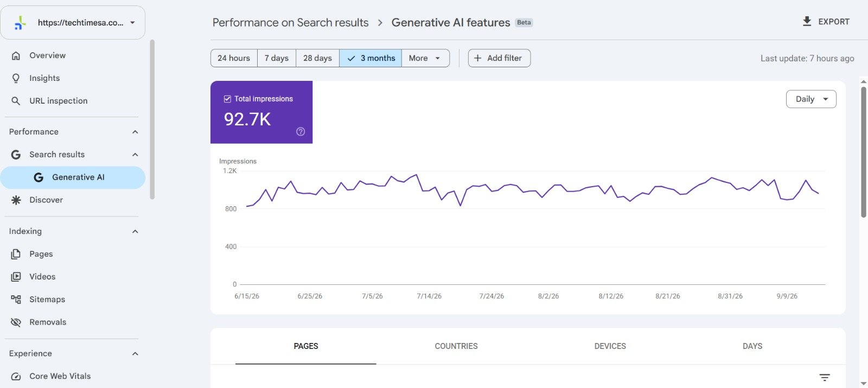Click the Discover asterisk icon
The height and width of the screenshot is (388, 868).
click(x=16, y=200)
